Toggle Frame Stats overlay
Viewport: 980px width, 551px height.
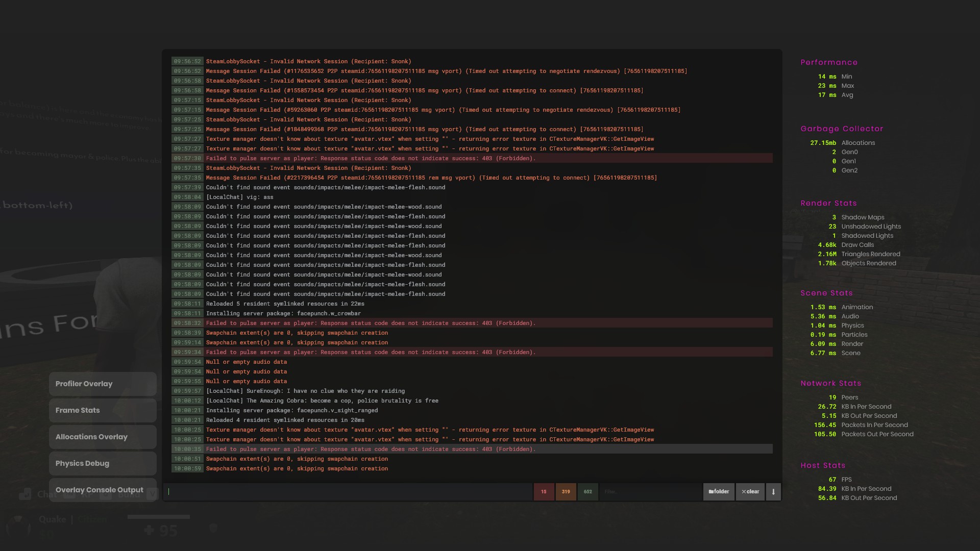pos(103,410)
